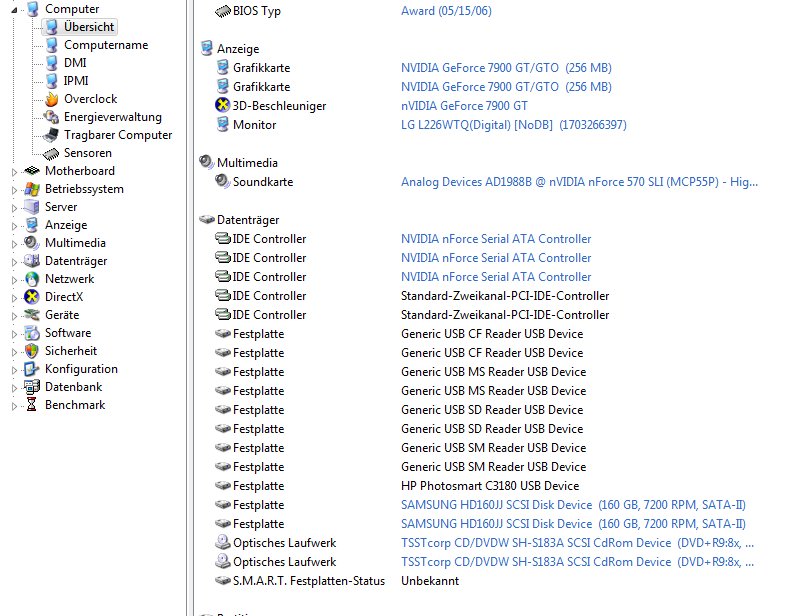Select the IPMI tree item label
Image resolution: width=788 pixels, height=616 pixels.
(76, 81)
